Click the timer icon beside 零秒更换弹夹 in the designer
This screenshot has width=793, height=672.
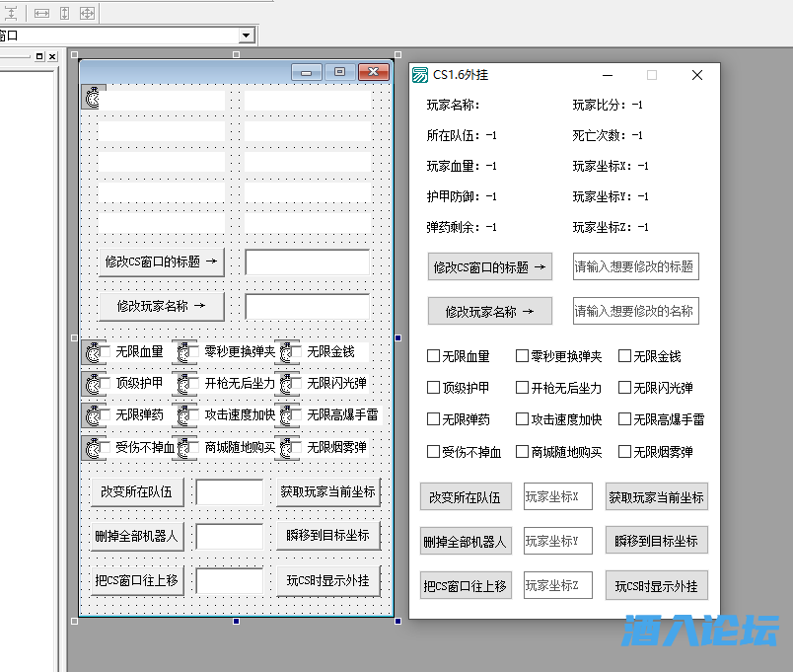tap(182, 352)
